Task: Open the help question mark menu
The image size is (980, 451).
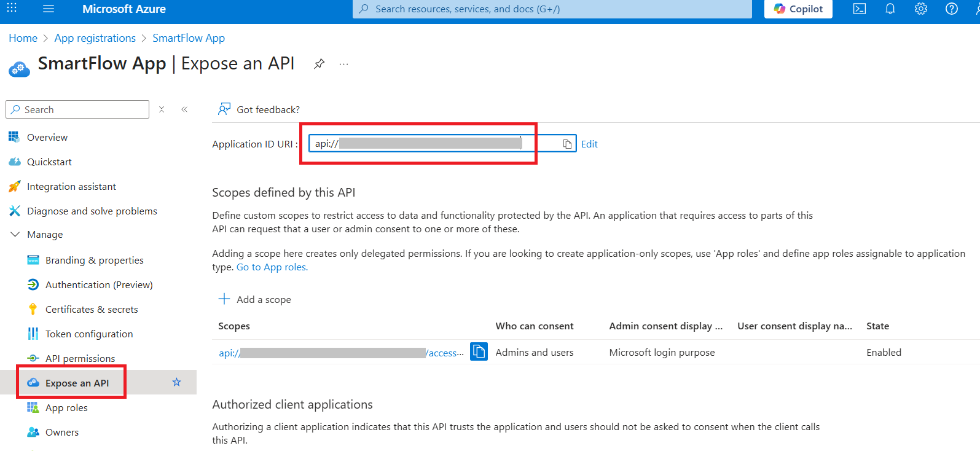Action: pyautogui.click(x=951, y=9)
